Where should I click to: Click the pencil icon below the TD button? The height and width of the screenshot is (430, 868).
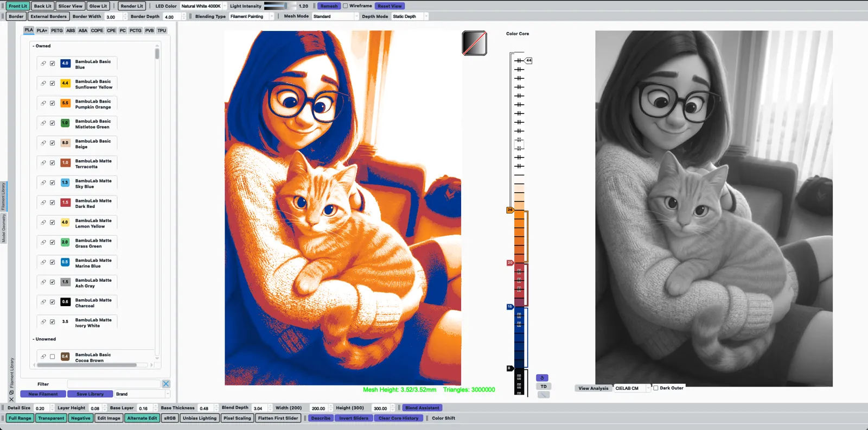click(544, 395)
